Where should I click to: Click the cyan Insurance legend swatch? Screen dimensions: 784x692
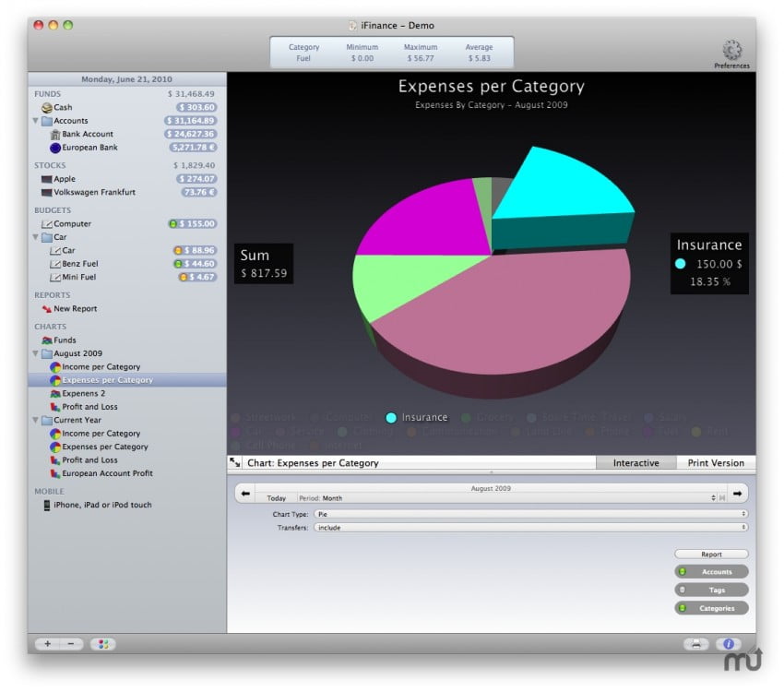pos(391,418)
